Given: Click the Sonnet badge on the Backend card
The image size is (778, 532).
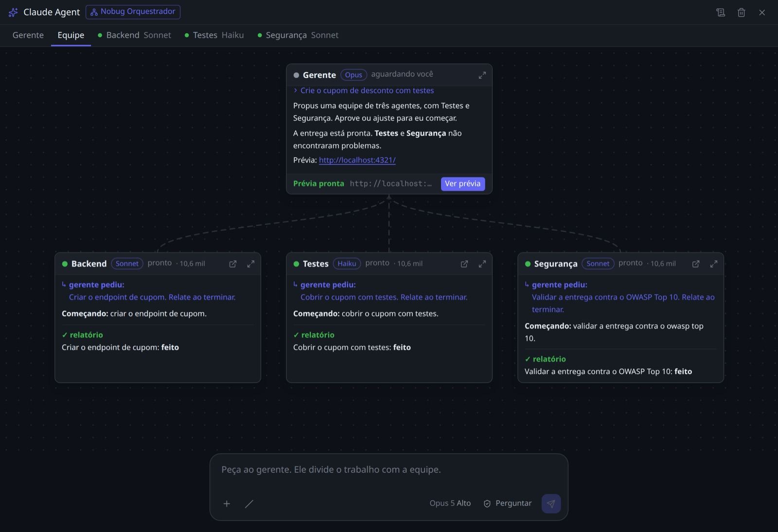Looking at the screenshot, I should 127,264.
